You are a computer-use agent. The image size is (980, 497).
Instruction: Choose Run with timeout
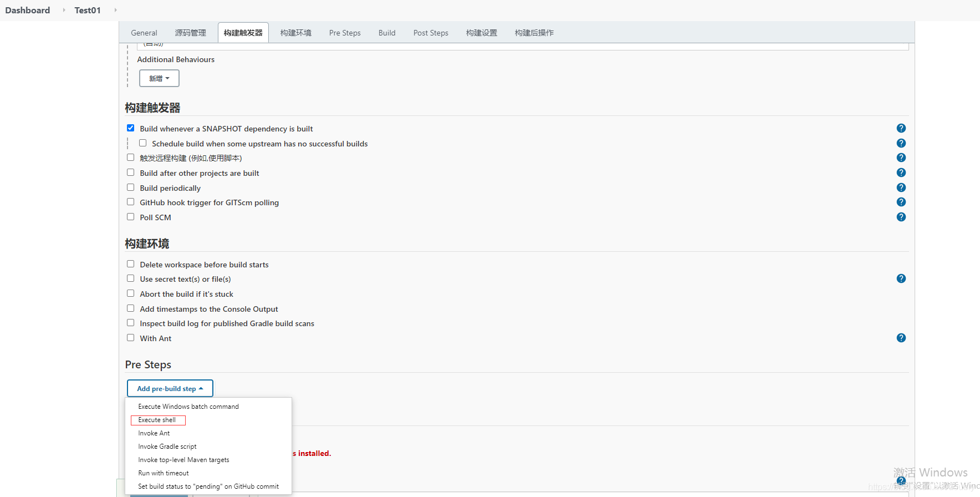pos(208,473)
